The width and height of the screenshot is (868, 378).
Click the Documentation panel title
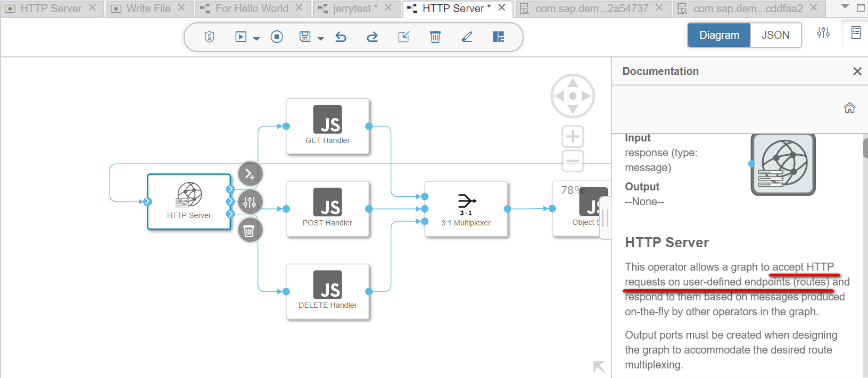[660, 71]
